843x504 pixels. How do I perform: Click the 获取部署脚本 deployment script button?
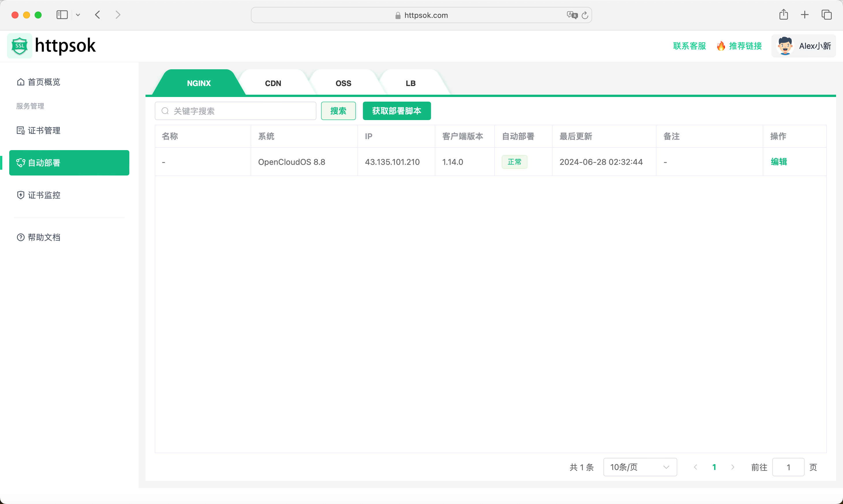click(396, 111)
